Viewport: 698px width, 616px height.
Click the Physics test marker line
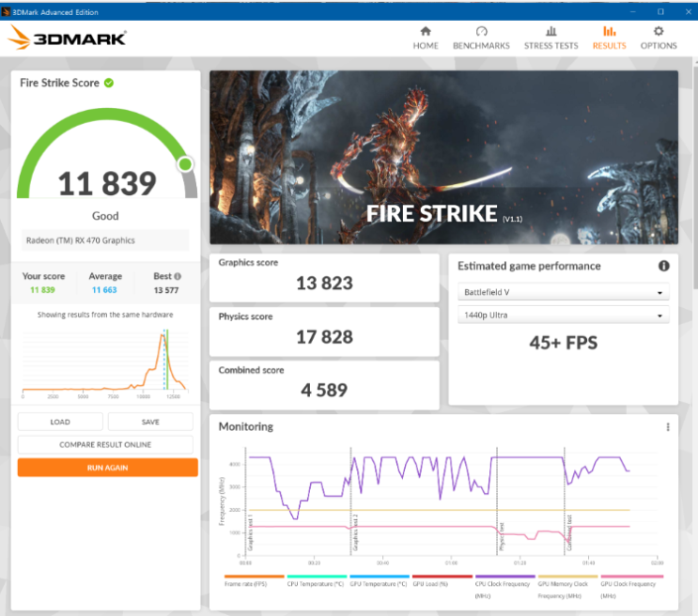[497, 501]
